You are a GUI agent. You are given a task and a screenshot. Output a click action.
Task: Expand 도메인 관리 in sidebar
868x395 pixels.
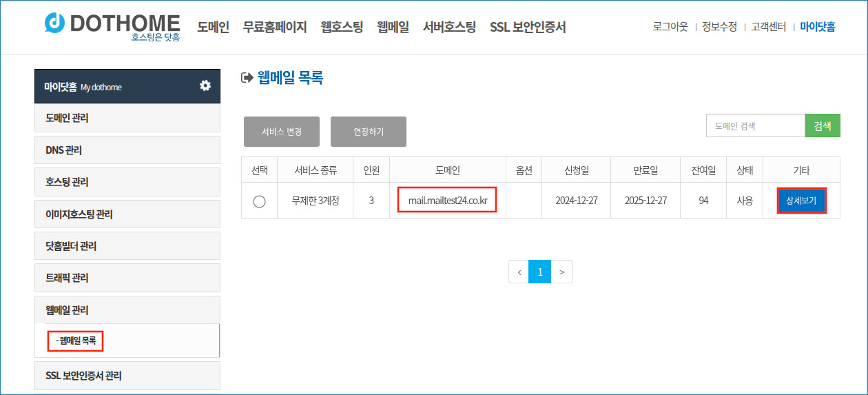127,118
